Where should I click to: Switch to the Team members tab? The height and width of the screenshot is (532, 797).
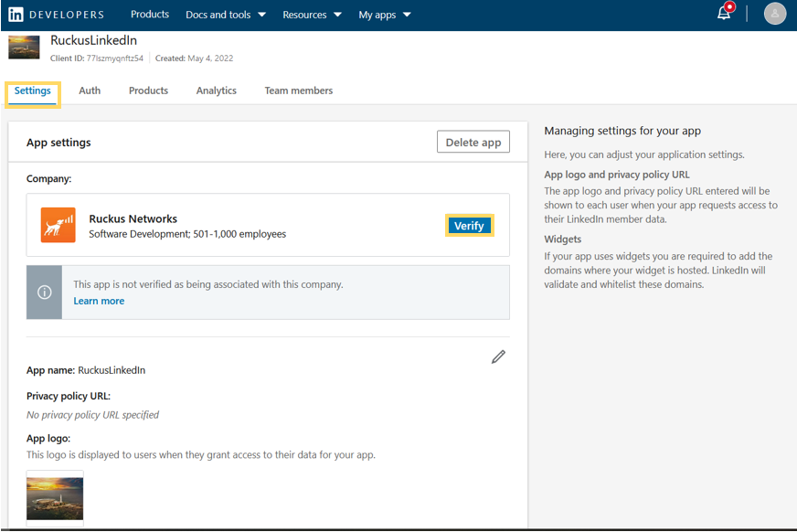click(299, 90)
